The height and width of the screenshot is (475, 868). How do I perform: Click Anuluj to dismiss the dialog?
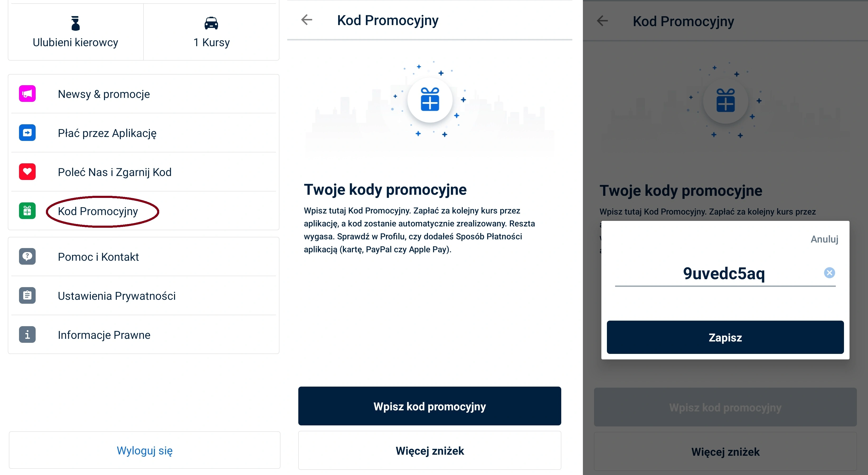pos(824,239)
